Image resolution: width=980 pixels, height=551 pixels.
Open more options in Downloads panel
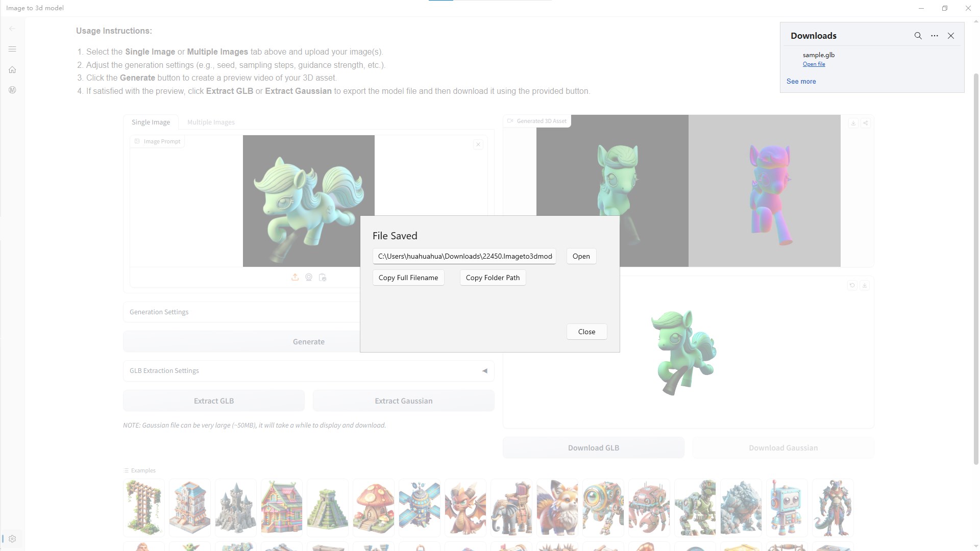935,36
